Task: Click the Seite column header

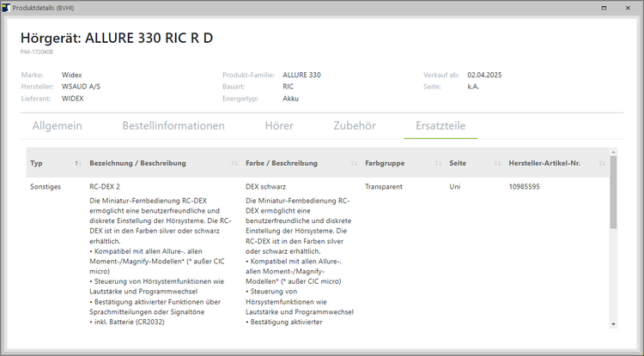Action: pyautogui.click(x=458, y=163)
